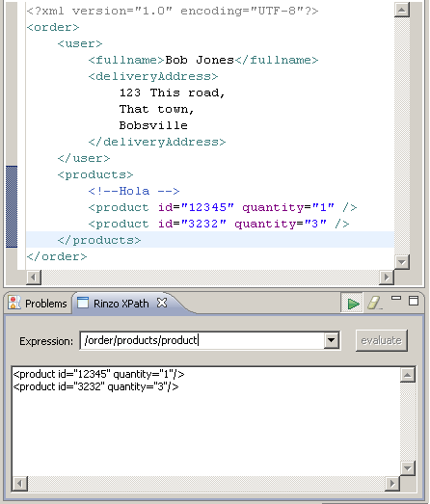Click editor vertical scrollbar down arrow
The height and width of the screenshot is (504, 430).
tap(402, 262)
